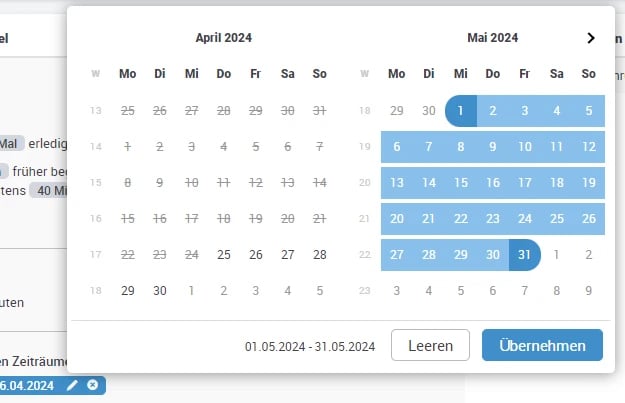625x403 pixels.
Task: Go to next month with right chevron
Action: pyautogui.click(x=591, y=38)
